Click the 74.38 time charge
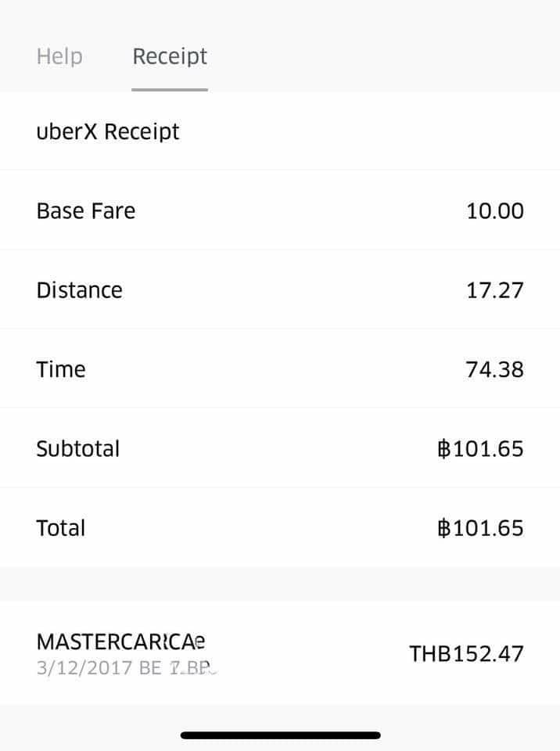Image resolution: width=560 pixels, height=751 pixels. (x=494, y=369)
